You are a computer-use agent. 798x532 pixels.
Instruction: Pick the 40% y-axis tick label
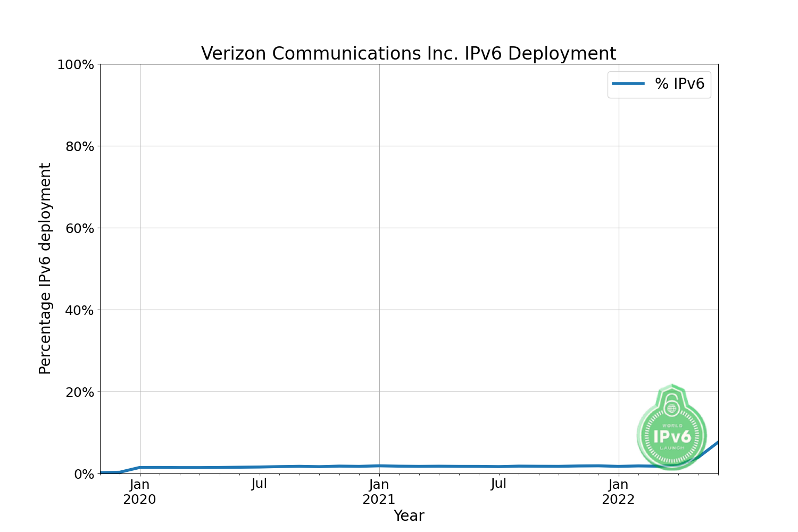pyautogui.click(x=79, y=311)
